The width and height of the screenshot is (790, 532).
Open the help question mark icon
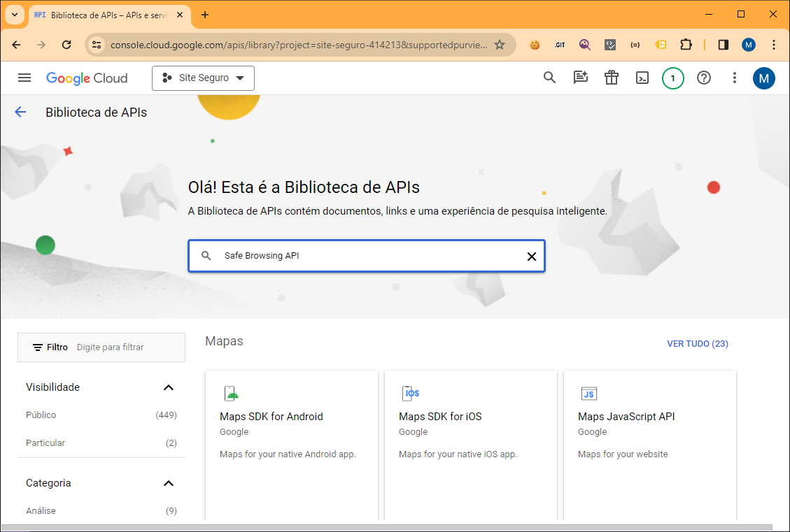coord(703,78)
